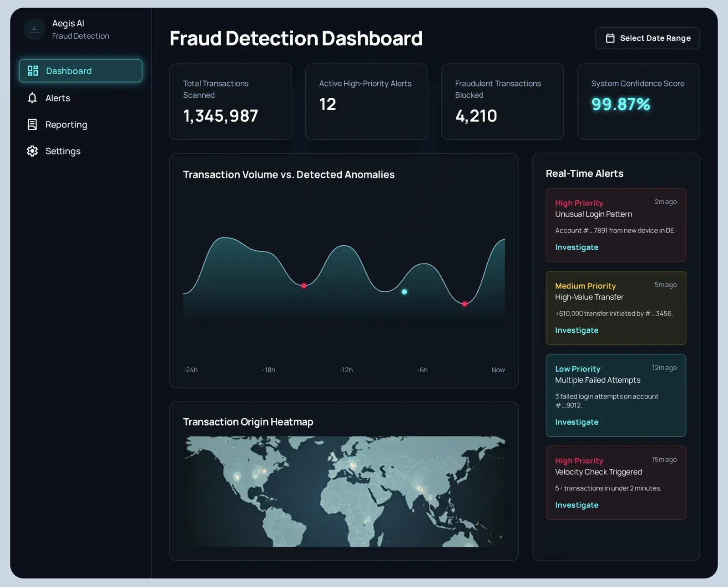Click 'Account #...7891 from new device in DE.'
The height and width of the screenshot is (587, 728).
(615, 230)
